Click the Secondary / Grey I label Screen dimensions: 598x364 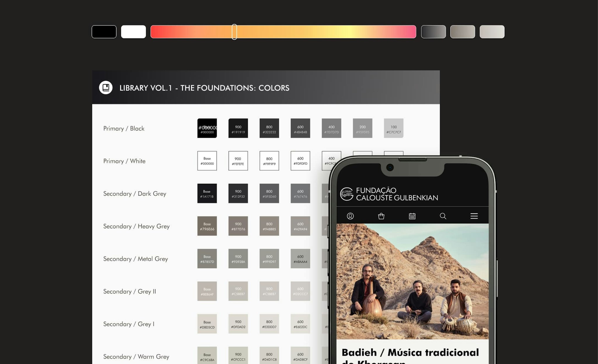point(129,324)
